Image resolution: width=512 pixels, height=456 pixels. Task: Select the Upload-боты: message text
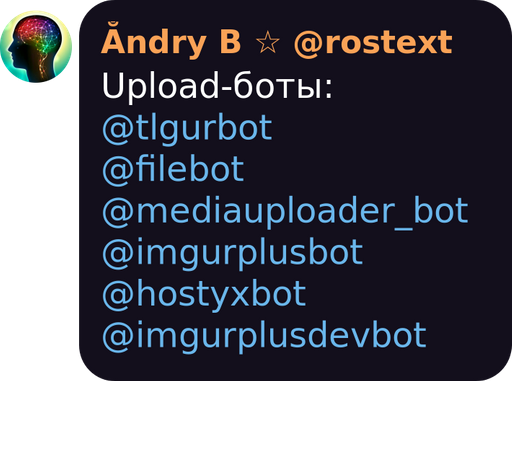(217, 86)
